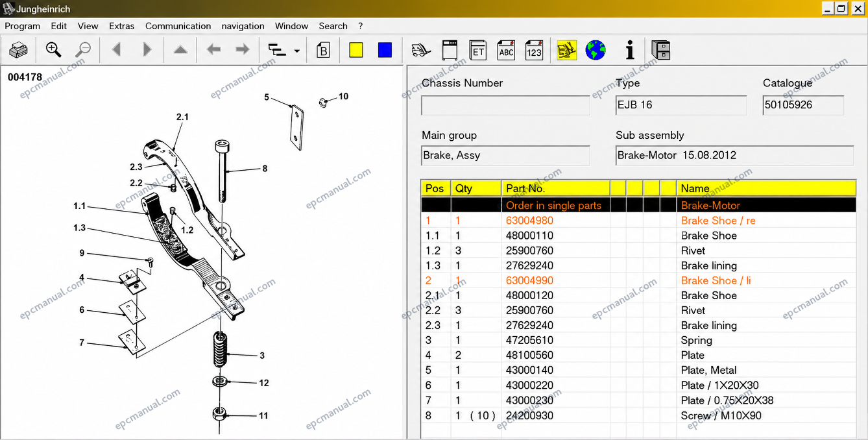Viewport: 868px width, 440px height.
Task: Select 'Plate / 0.75X20X38' name
Action: 727,400
